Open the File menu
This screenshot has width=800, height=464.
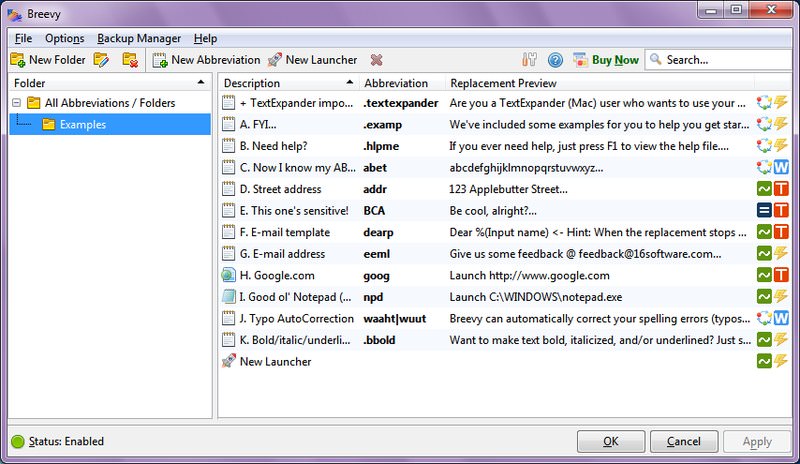click(x=23, y=38)
